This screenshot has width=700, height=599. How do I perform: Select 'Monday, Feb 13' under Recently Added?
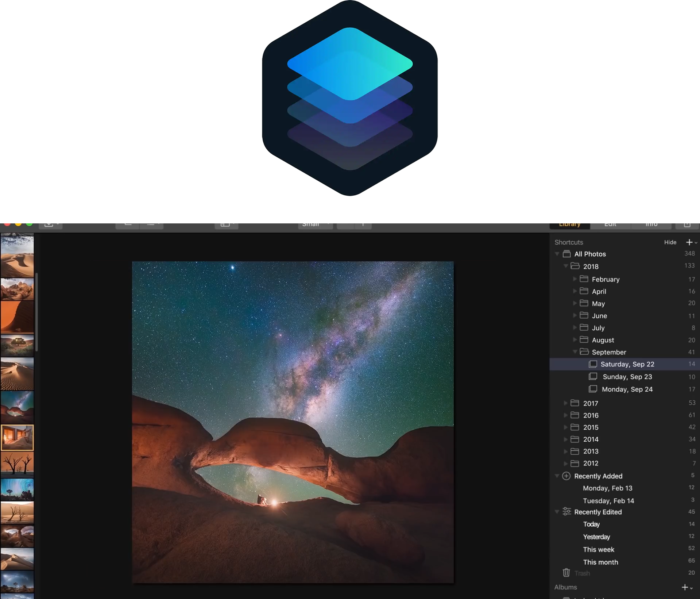[607, 488]
